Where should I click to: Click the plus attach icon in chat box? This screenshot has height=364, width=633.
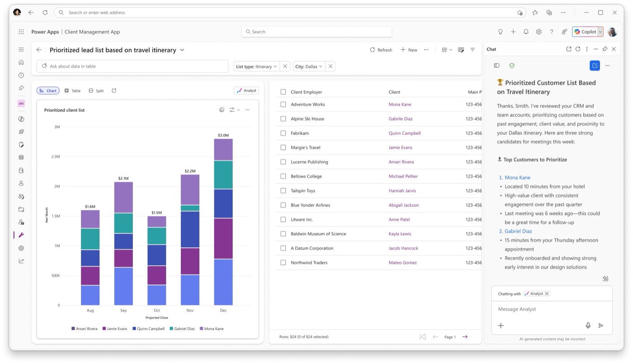coord(501,326)
